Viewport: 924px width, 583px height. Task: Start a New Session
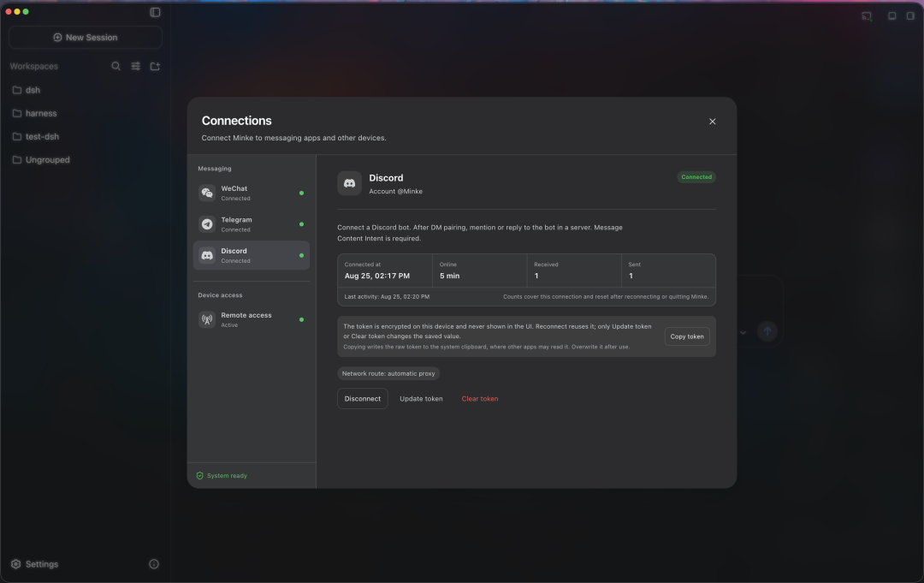click(86, 37)
